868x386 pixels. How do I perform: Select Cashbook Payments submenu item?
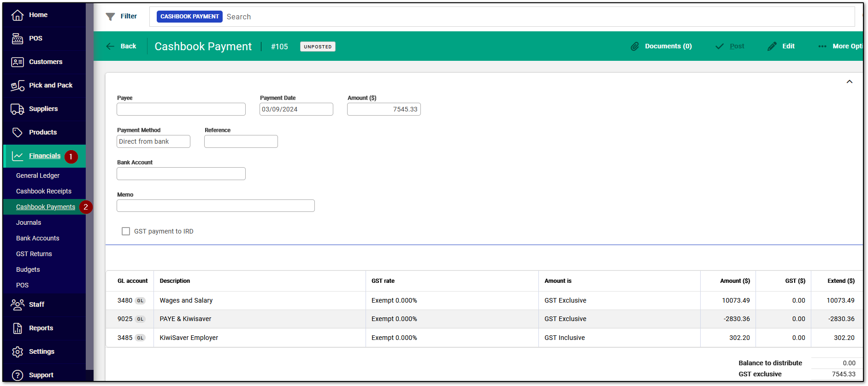[46, 207]
